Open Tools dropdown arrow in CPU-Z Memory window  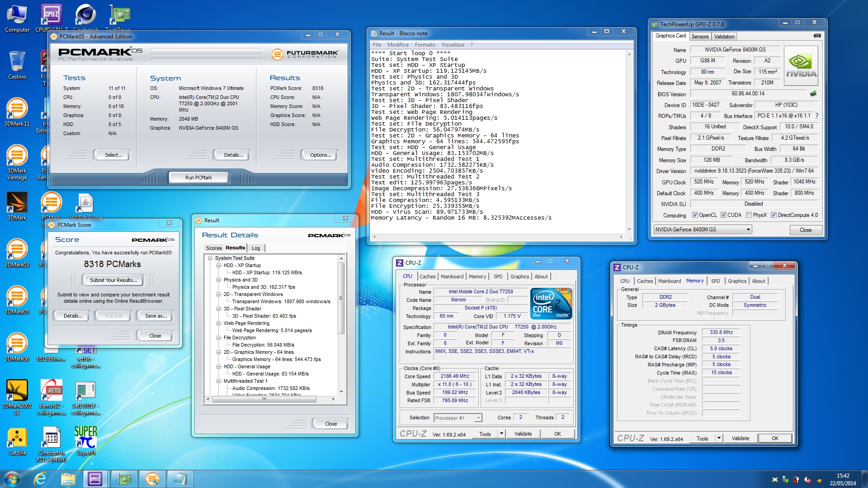(x=719, y=438)
